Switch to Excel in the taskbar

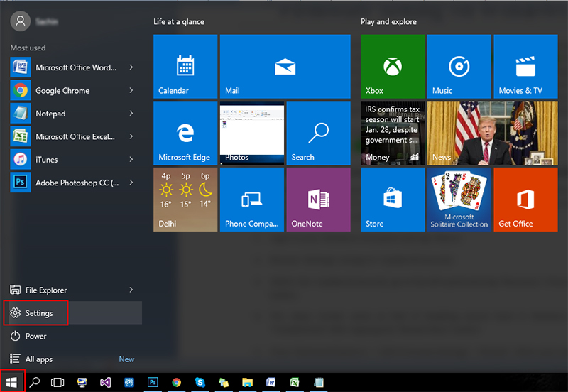click(295, 382)
